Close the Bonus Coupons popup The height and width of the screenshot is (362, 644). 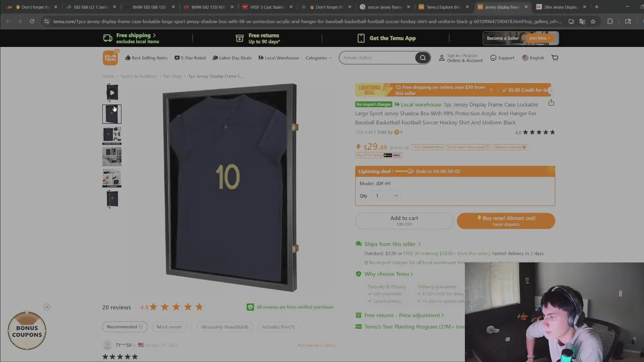(x=47, y=307)
